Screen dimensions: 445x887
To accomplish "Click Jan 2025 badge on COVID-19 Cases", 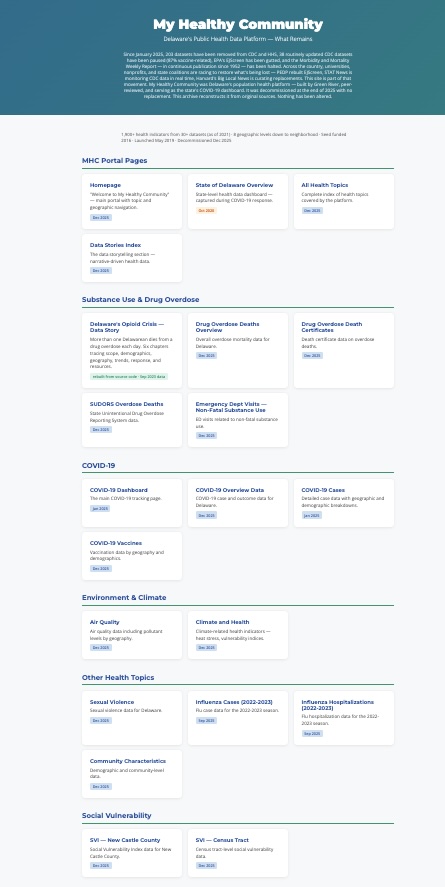I will [x=312, y=515].
